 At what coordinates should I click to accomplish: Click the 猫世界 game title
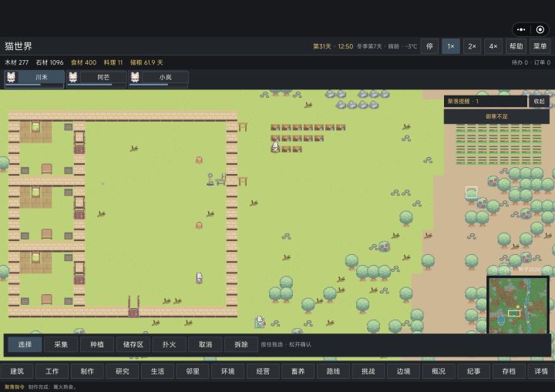[x=18, y=46]
